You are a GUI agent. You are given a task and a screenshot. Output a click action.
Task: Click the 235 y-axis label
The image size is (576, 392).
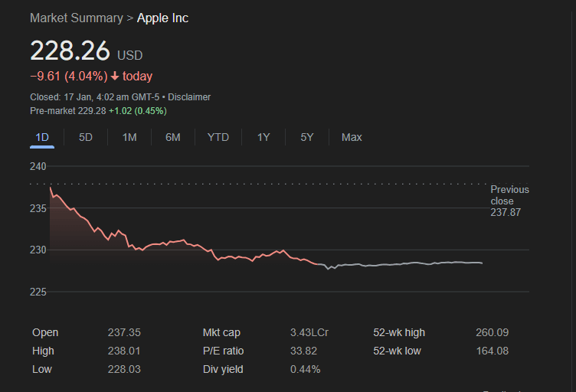click(38, 208)
